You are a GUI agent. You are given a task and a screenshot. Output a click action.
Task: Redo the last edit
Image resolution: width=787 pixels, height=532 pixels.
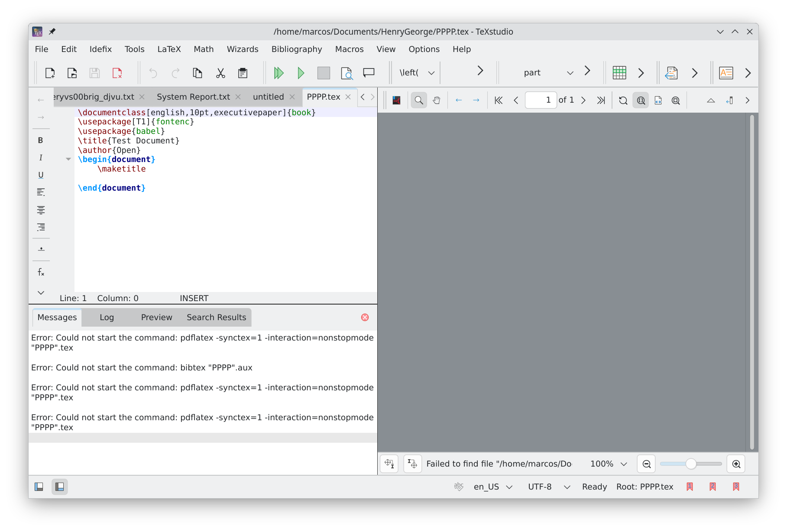click(175, 73)
